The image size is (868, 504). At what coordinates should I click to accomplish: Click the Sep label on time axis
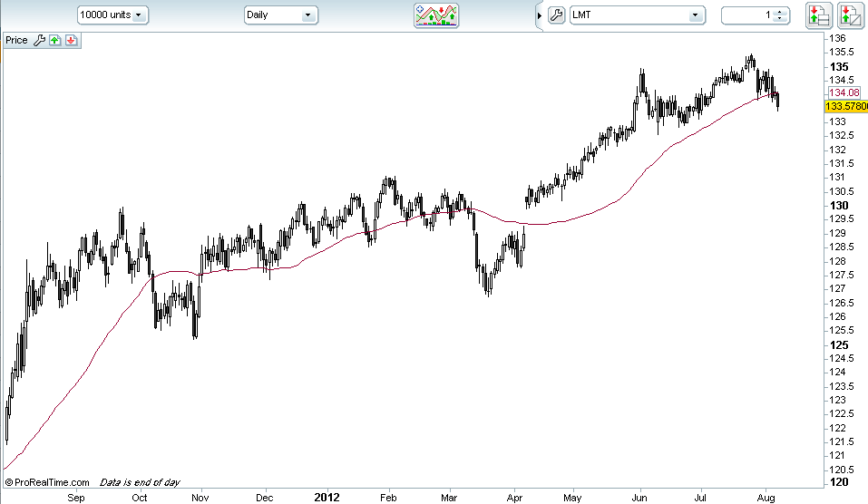tap(76, 498)
